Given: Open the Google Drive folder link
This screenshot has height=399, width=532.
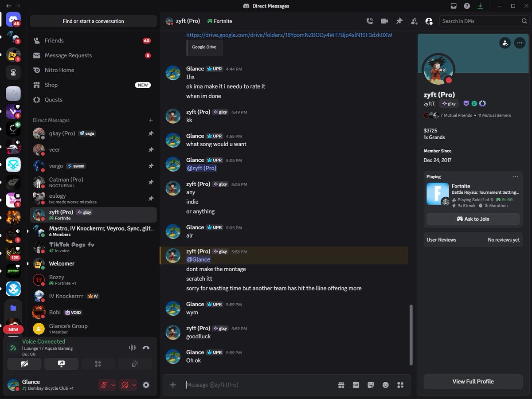Looking at the screenshot, I should coord(289,35).
